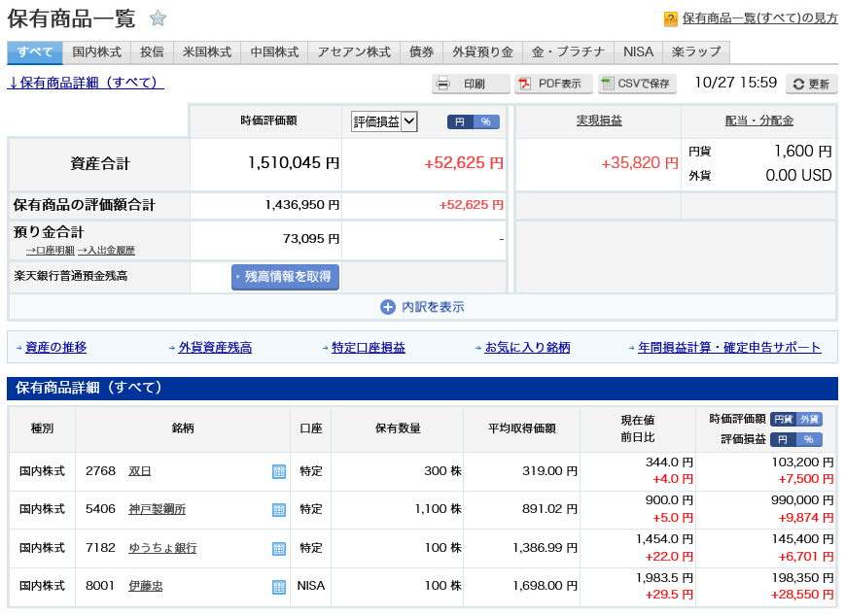The height and width of the screenshot is (616, 845).
Task: Open the detail icon for ゆうちょ銀行 row
Action: (x=279, y=549)
